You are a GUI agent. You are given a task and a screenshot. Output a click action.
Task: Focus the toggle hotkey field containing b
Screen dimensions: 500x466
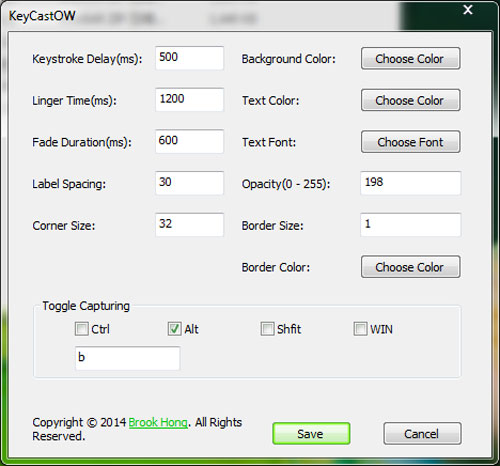(128, 358)
